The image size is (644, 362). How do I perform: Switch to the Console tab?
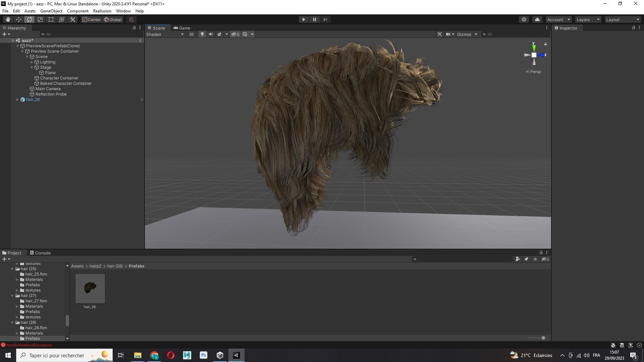coord(40,253)
